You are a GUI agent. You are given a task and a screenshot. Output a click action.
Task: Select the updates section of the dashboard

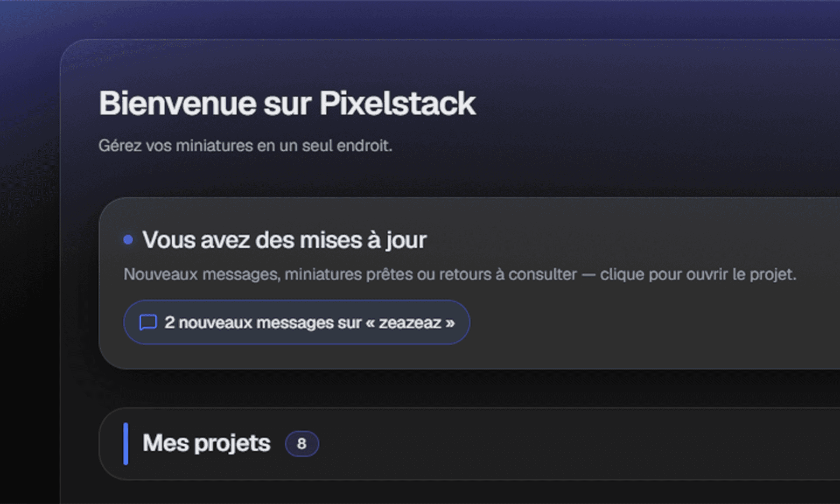tap(420, 280)
